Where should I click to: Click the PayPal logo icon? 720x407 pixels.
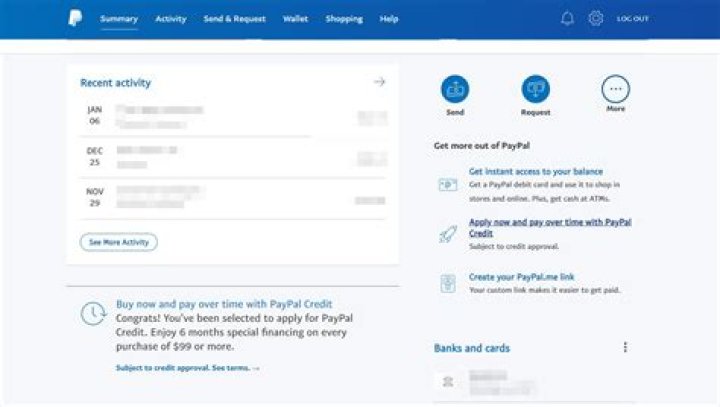point(75,18)
